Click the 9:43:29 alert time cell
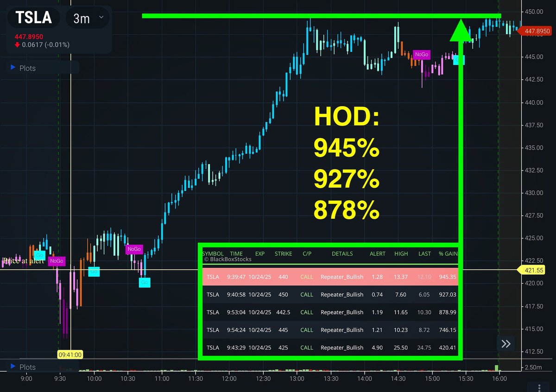556x392 pixels. (236, 348)
